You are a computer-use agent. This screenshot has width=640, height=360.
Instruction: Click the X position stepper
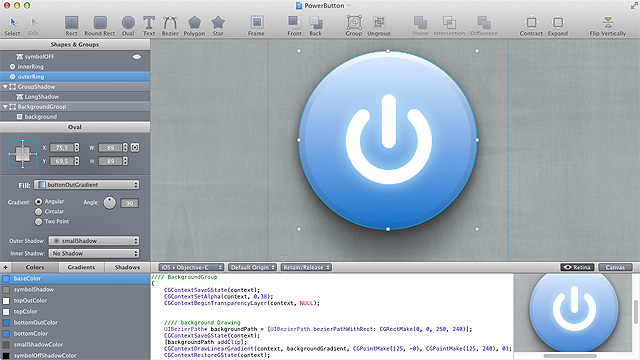pos(77,147)
